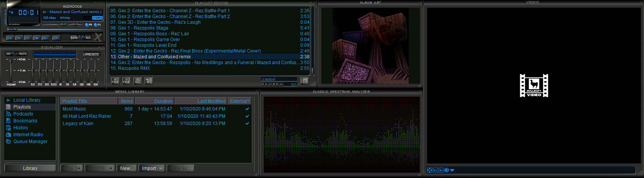Image resolution: width=644 pixels, height=178 pixels.
Task: Sort by External? column header
Action: pyautogui.click(x=240, y=101)
